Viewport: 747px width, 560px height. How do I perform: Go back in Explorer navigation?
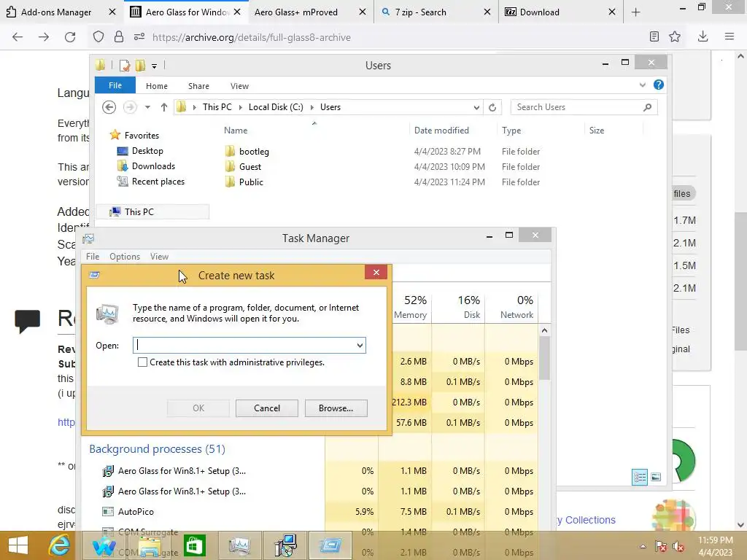(109, 107)
